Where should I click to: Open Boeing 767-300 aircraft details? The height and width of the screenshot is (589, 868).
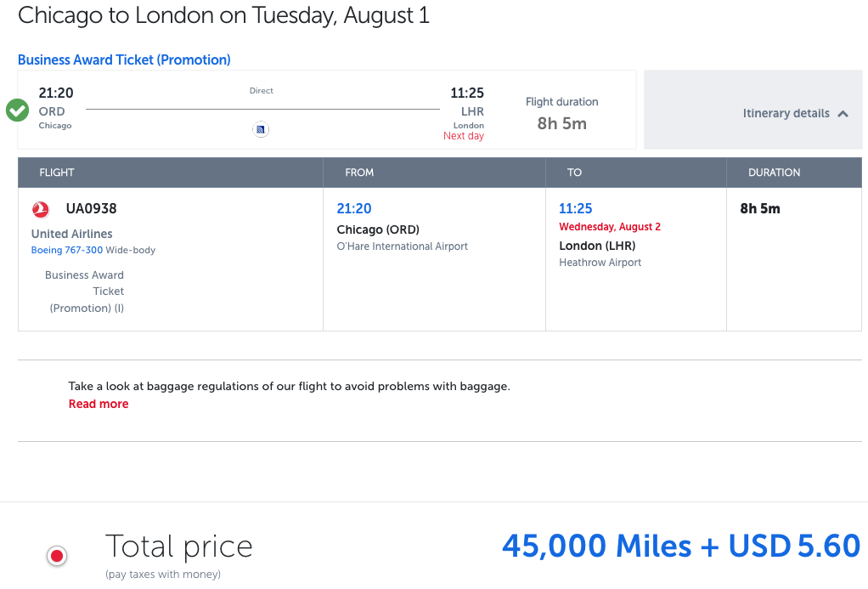(x=66, y=250)
